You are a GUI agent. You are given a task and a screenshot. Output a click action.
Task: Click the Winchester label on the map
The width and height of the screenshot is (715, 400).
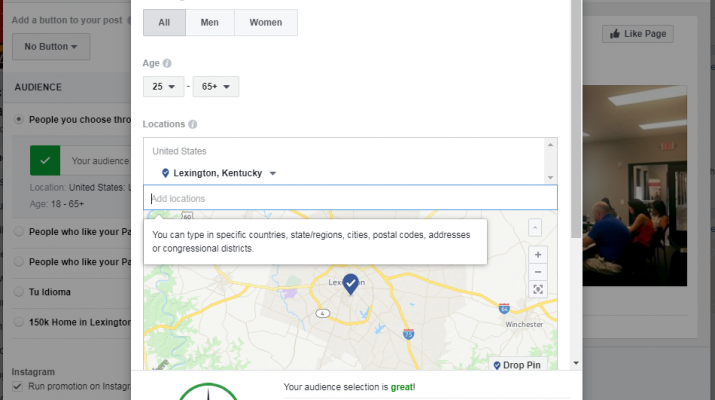click(524, 324)
